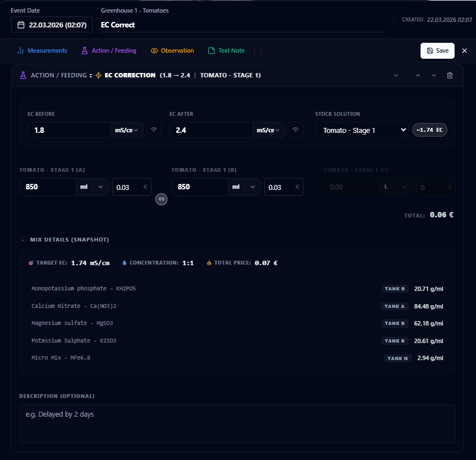Image resolution: width=476 pixels, height=460 pixels.
Task: Click the Potassium Sulphate - K2SO3 row
Action: (x=237, y=341)
